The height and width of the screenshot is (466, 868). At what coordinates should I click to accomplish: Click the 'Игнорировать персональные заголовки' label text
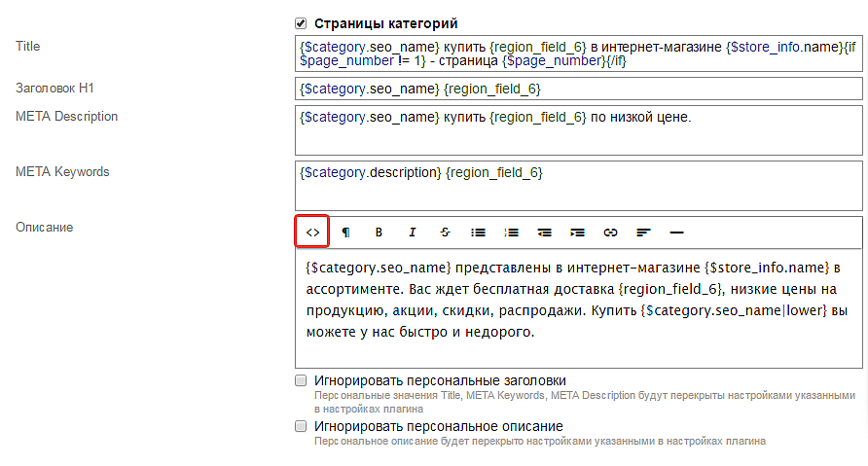coord(440,380)
